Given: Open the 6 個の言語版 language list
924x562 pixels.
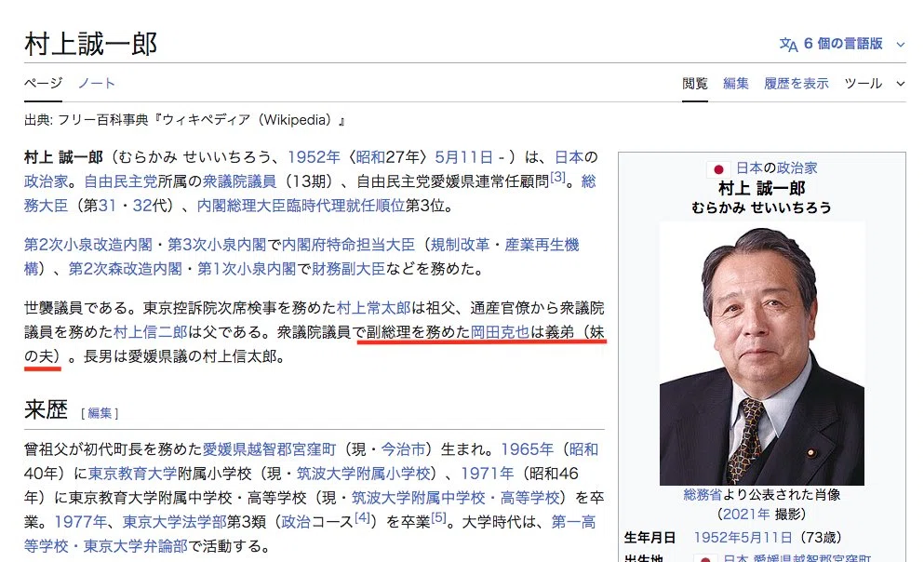Looking at the screenshot, I should click(843, 44).
